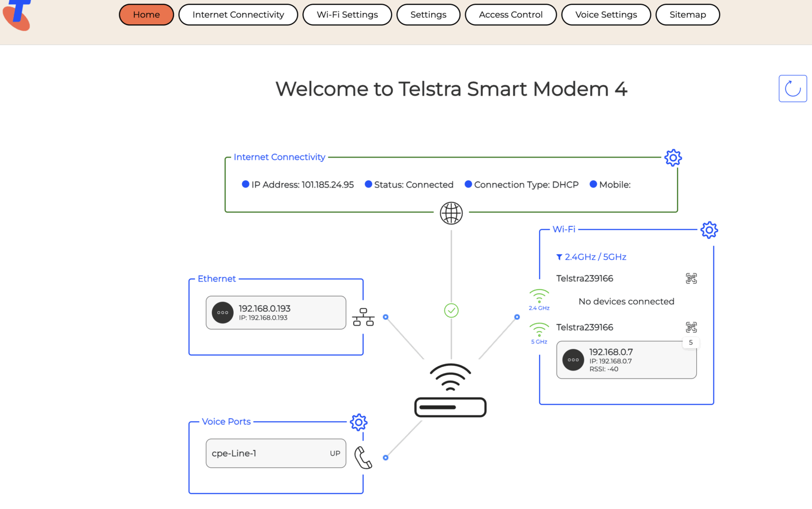812x509 pixels.
Task: Click the Telstra logo
Action: [x=16, y=16]
